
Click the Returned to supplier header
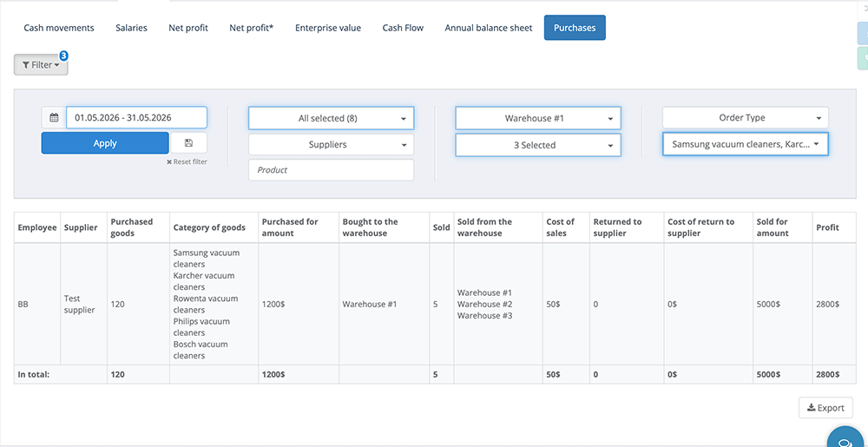click(627, 227)
